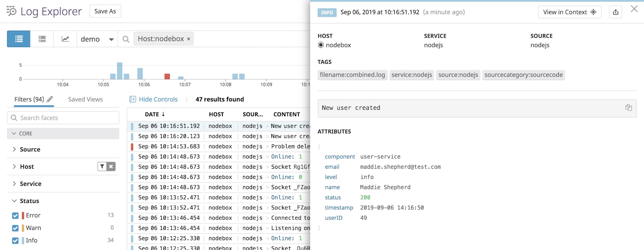The image size is (644, 250).
Task: Click the CONTENT column header
Action: click(287, 114)
